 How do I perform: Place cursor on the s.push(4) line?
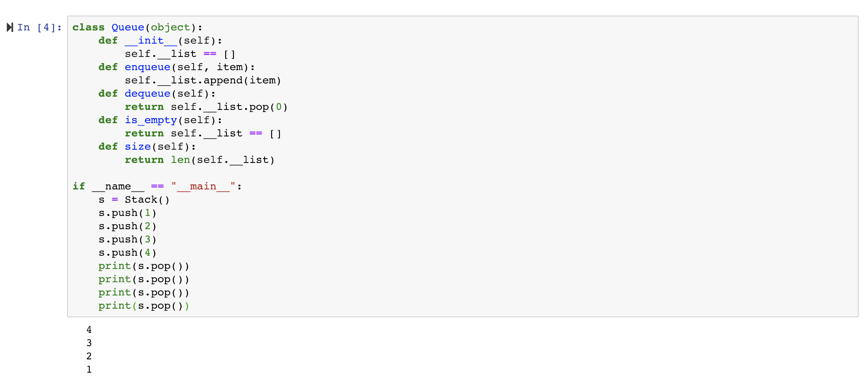pyautogui.click(x=127, y=253)
